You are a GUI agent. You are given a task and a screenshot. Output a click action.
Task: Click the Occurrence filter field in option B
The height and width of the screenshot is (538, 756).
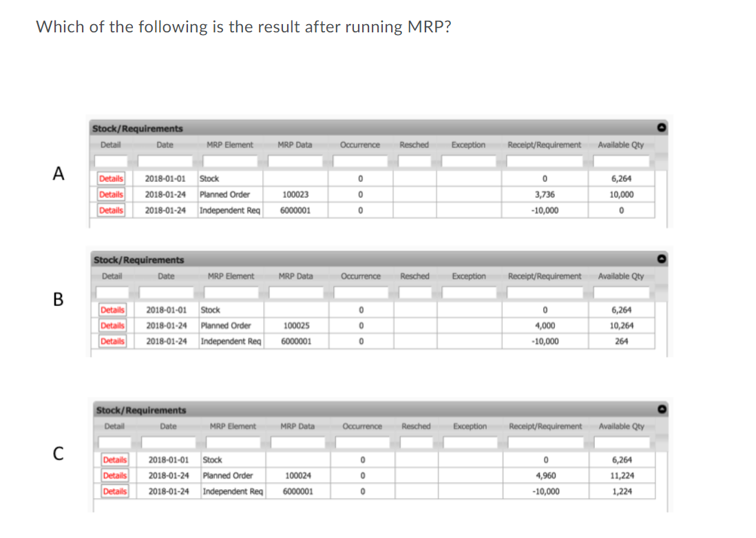tap(360, 291)
